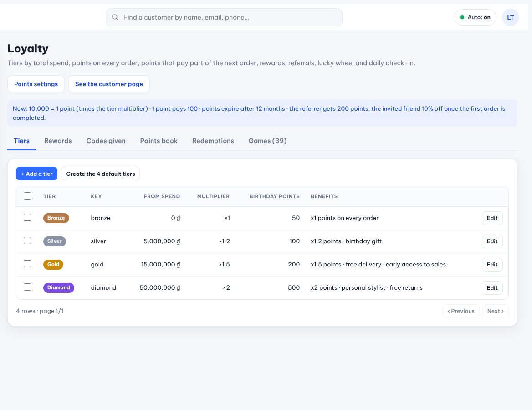Screen dimensions: 532x410
Task: Edit the Silver tier
Action: coord(492,241)
